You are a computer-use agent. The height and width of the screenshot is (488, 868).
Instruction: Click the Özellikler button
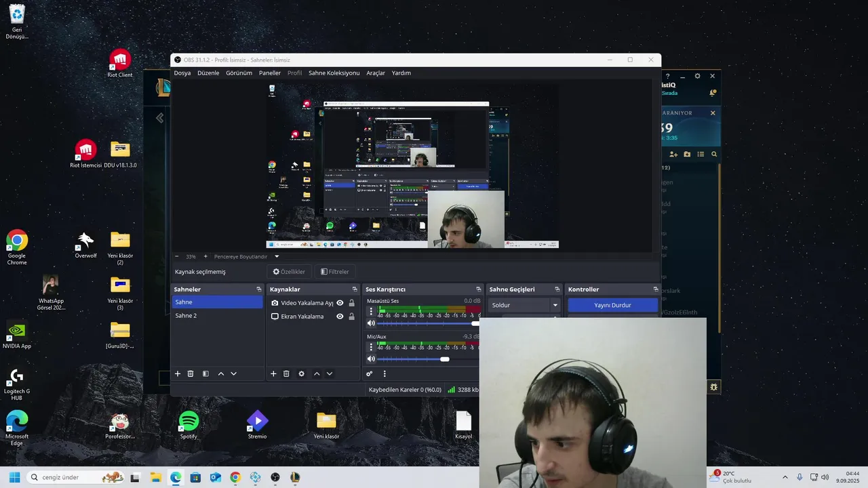[289, 272]
